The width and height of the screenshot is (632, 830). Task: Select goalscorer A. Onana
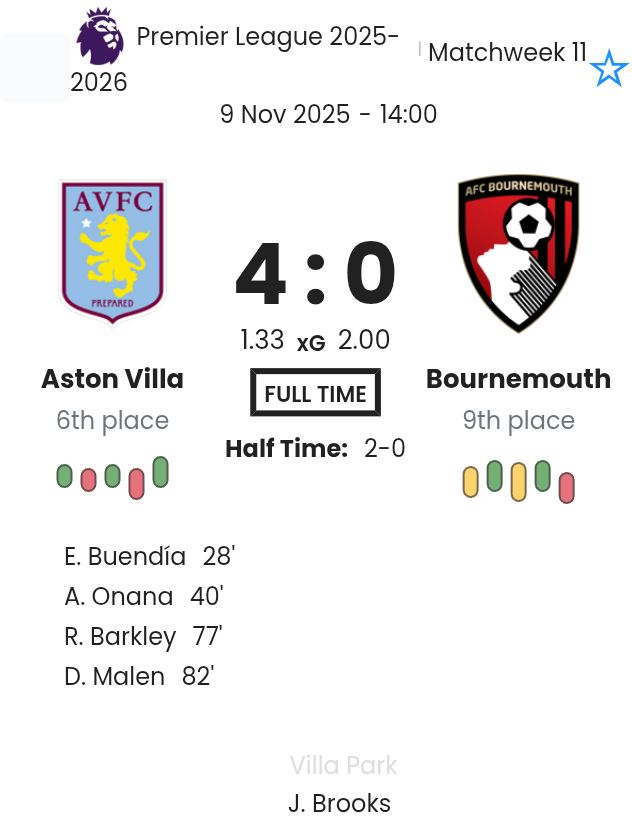119,596
